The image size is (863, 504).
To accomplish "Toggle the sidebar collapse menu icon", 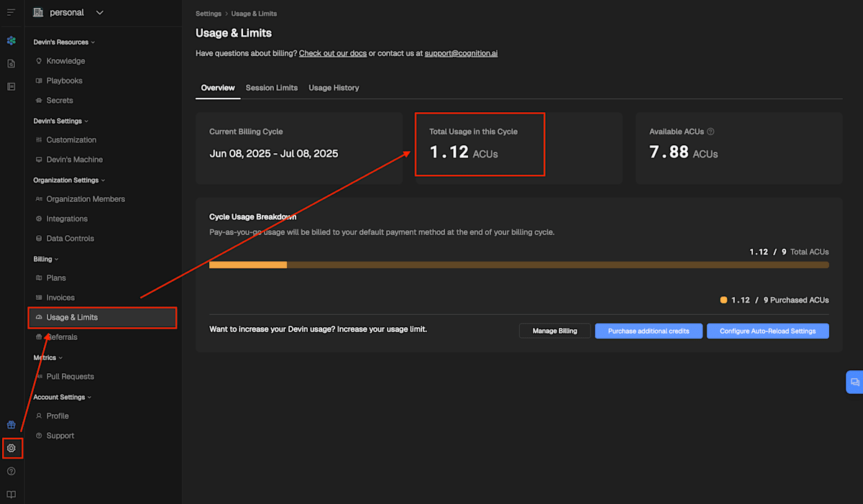I will 11,12.
